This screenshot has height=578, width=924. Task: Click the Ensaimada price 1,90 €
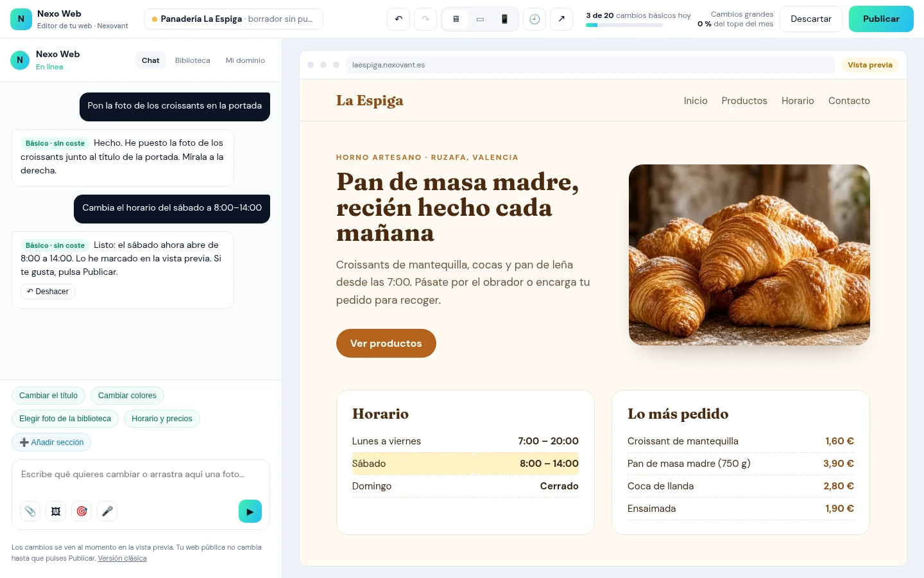[839, 509]
